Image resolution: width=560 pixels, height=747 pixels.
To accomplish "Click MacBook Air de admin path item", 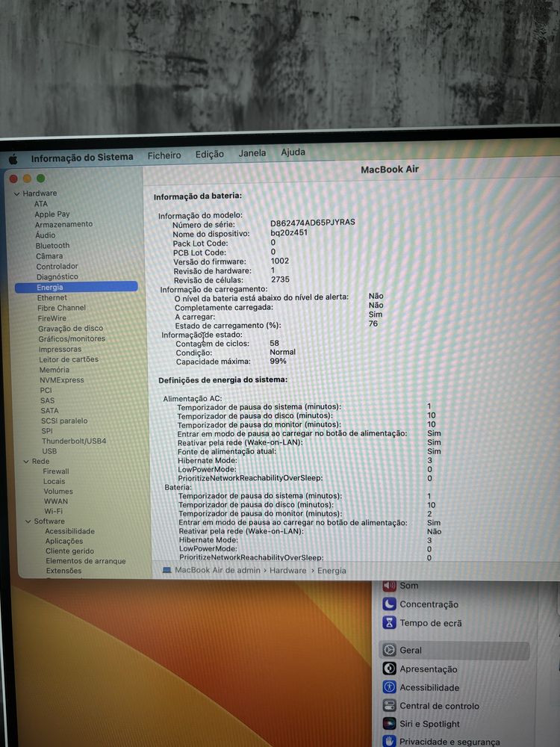I will click(212, 570).
